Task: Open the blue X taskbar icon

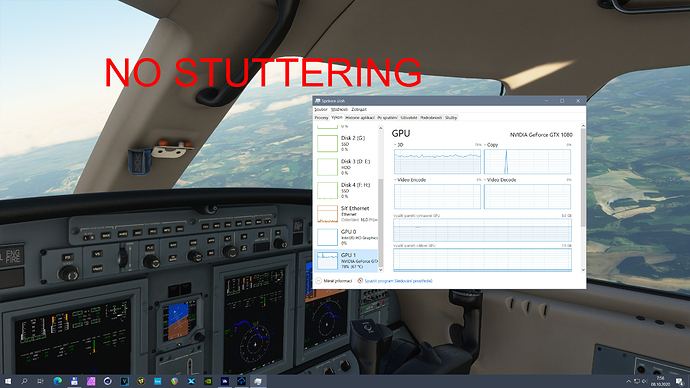Action: [x=191, y=381]
